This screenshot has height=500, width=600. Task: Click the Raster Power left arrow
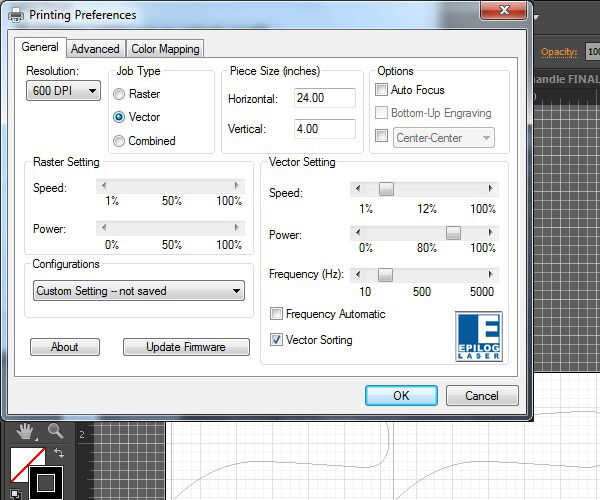103,228
